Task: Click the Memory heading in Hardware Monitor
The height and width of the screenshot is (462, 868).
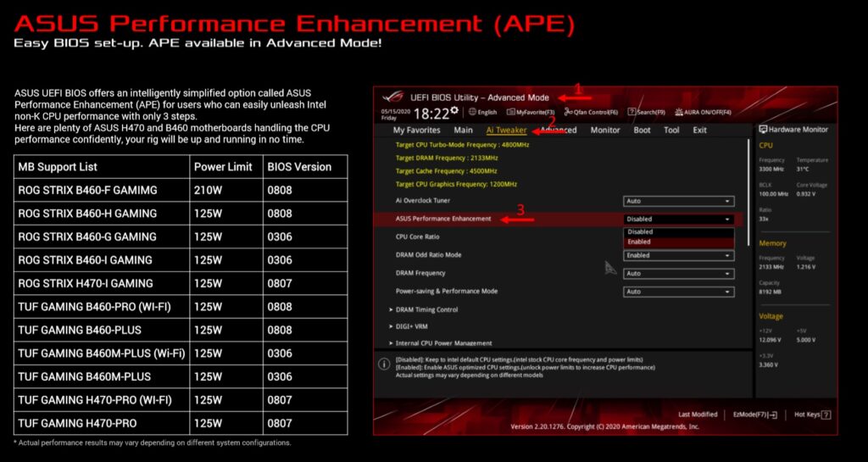Action: (x=772, y=243)
